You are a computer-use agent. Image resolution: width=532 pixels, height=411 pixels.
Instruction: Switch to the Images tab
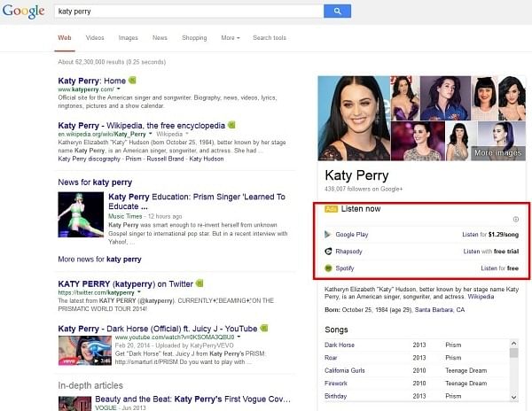129,37
